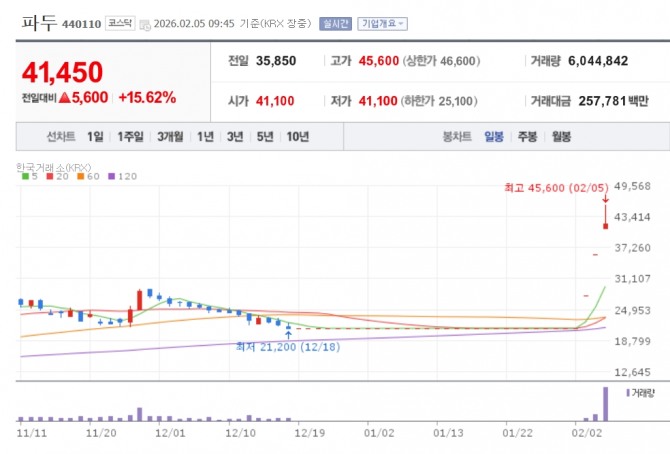Open the 기업개요 dropdown
Image resolution: width=670 pixels, height=454 pixels.
pos(382,24)
